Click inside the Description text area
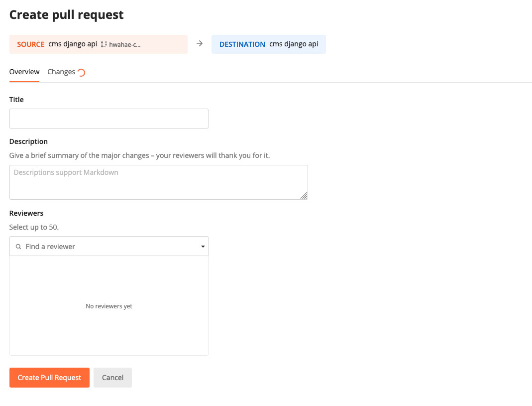 158,182
